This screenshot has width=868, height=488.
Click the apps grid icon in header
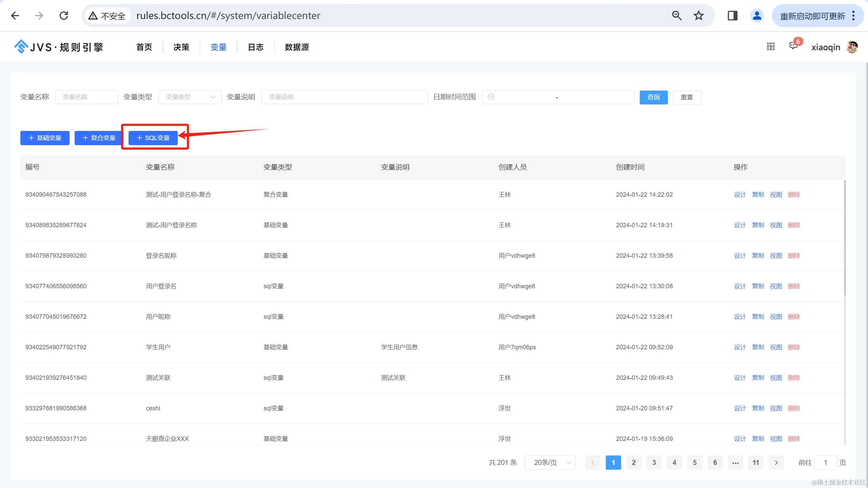(x=770, y=47)
